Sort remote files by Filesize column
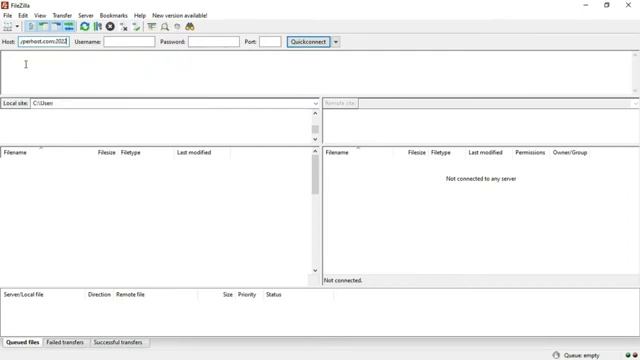This screenshot has height=360, width=640. [x=417, y=152]
